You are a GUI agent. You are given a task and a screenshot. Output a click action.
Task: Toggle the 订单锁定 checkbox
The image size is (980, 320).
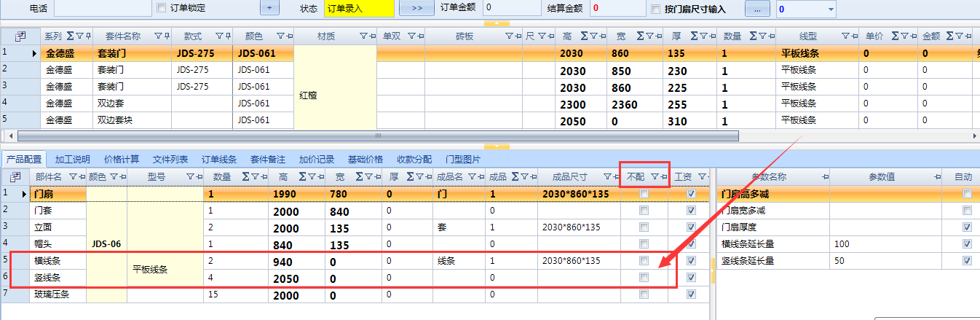162,8
